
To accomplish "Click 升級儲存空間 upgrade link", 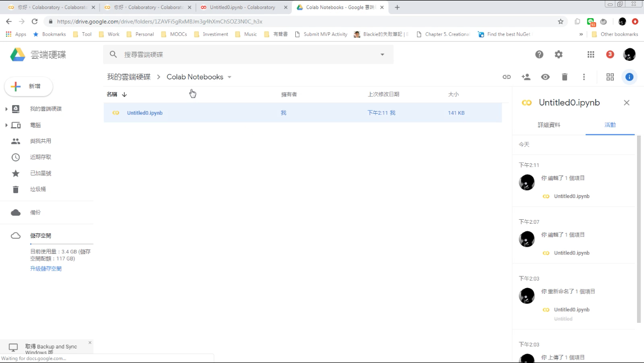I will point(46,268).
